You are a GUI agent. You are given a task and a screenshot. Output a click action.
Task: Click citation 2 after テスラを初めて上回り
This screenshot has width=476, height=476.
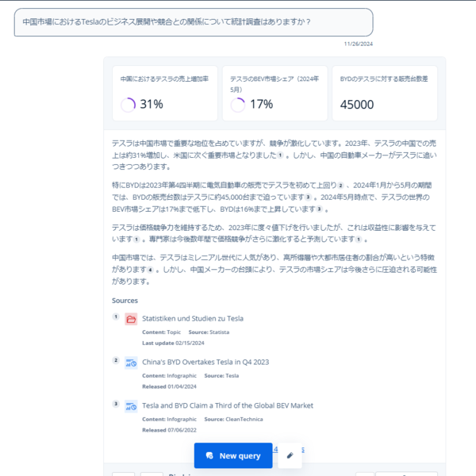pyautogui.click(x=341, y=185)
